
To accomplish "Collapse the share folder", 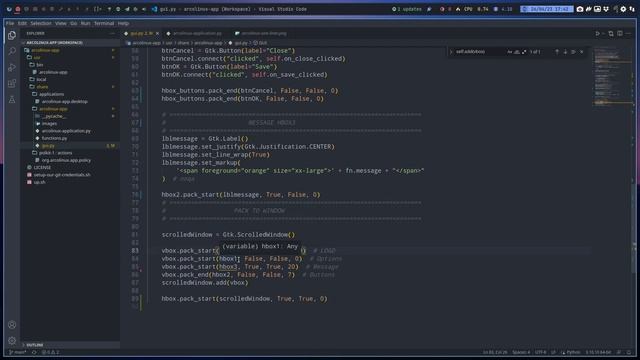I will pyautogui.click(x=42, y=87).
